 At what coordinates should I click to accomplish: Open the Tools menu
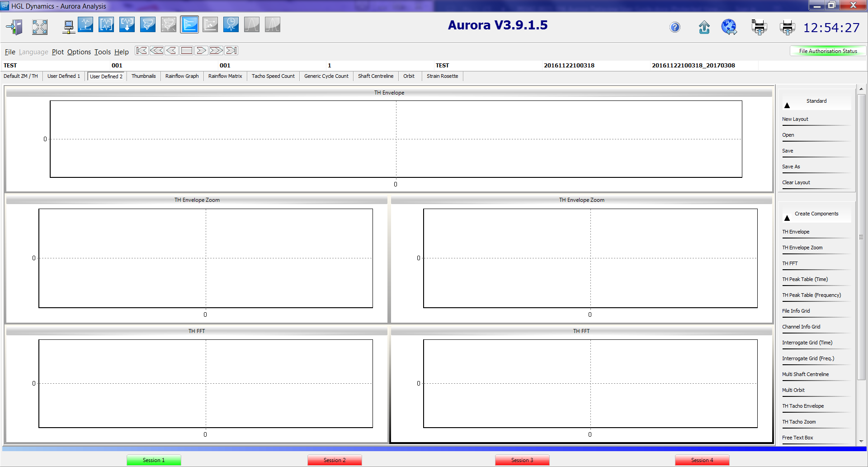pos(103,52)
